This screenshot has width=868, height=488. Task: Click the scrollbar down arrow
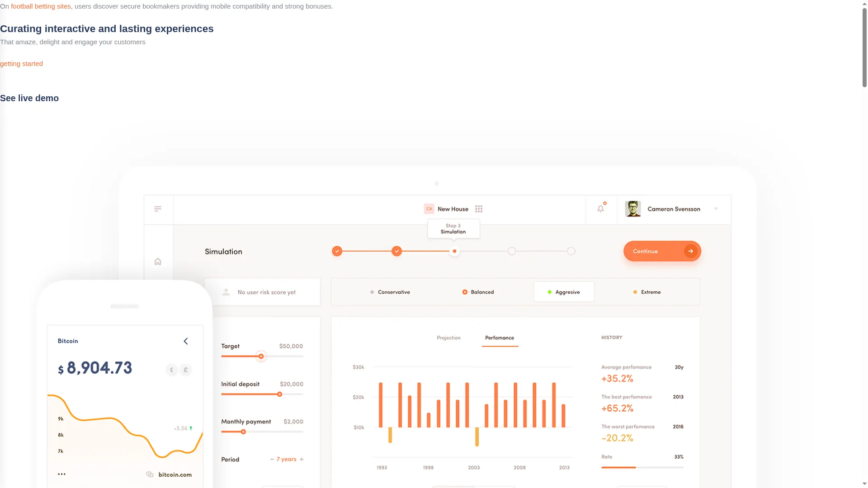tap(864, 485)
